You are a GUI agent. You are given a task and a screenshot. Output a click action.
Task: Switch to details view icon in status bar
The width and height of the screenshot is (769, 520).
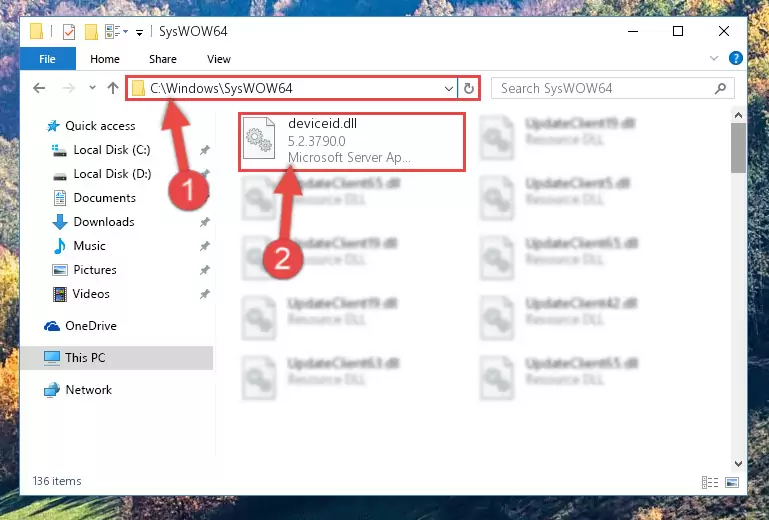(x=710, y=483)
